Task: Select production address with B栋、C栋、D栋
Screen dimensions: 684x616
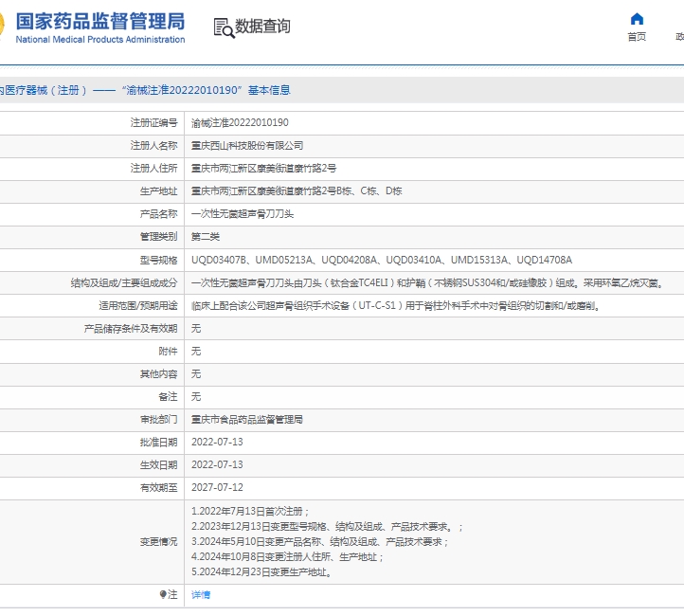Action: tap(297, 190)
